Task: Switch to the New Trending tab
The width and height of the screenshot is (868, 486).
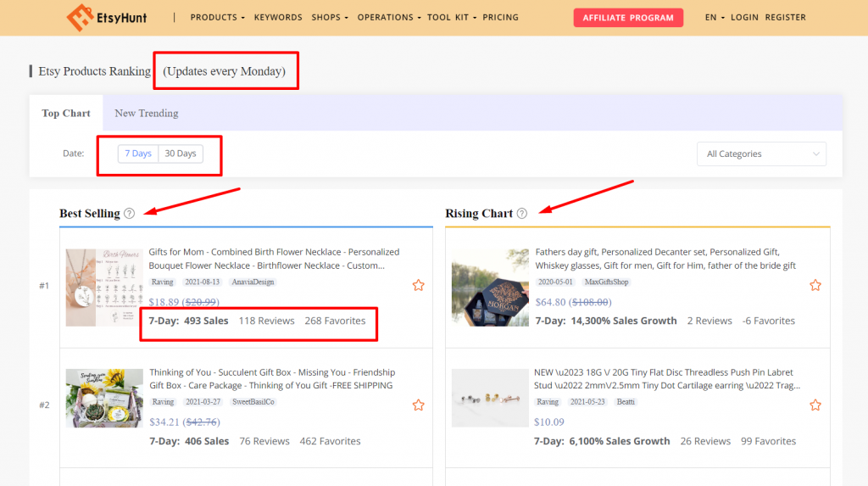Action: pos(146,113)
